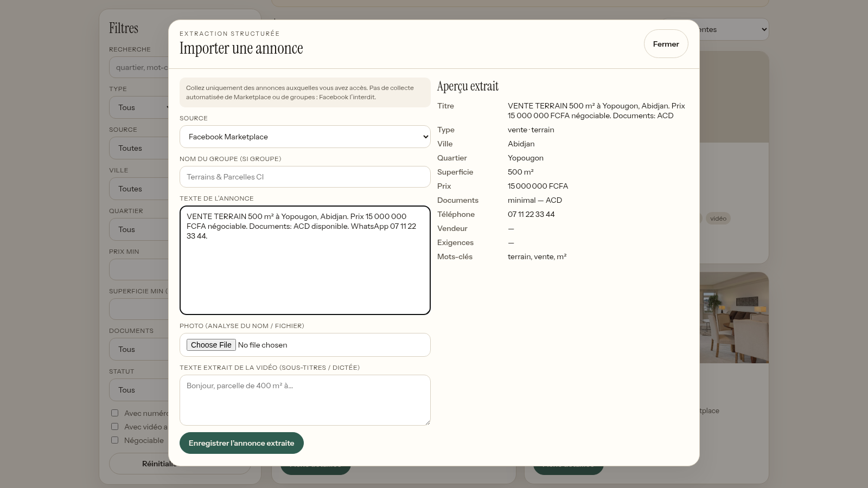This screenshot has width=868, height=488.
Task: Click the extracted price 15 000 000 FCFA
Action: (x=538, y=186)
